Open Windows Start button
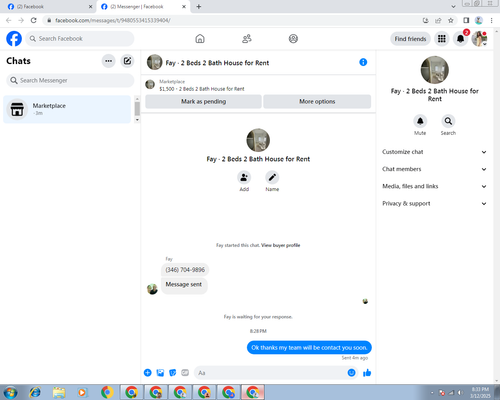500x400 pixels. pos(10,392)
